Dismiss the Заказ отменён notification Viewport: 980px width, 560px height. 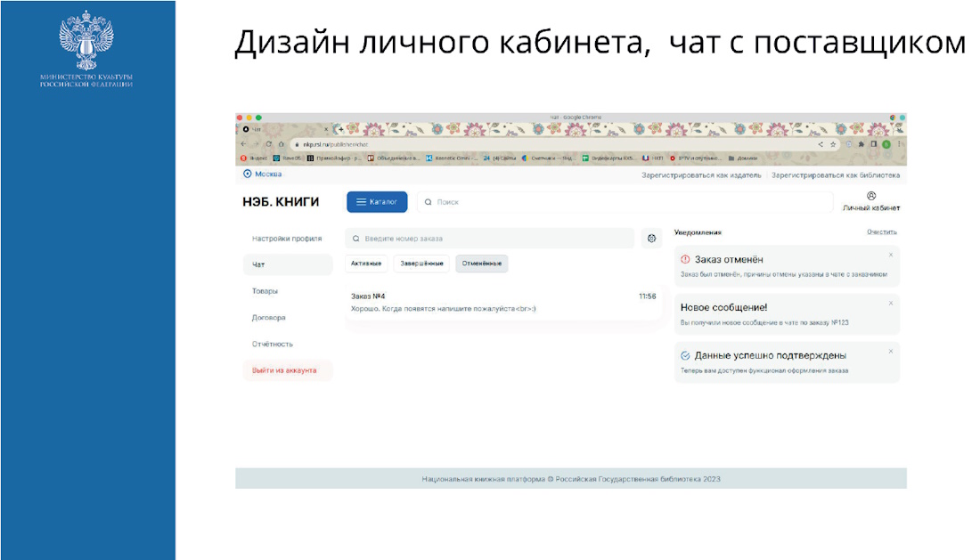890,255
